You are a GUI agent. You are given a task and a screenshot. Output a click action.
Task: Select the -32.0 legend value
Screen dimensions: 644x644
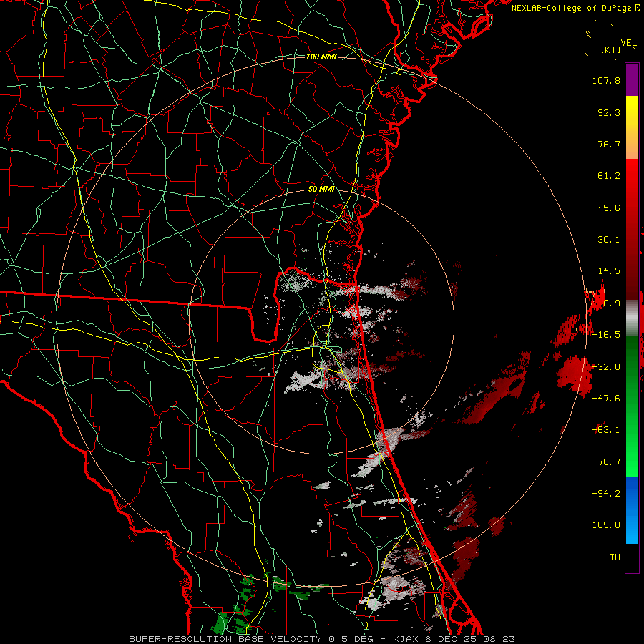pos(606,367)
